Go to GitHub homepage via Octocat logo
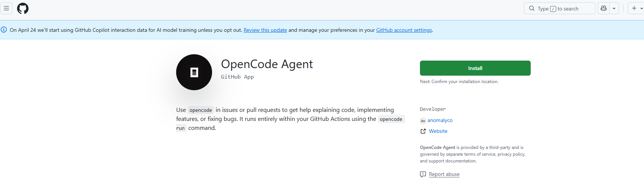The width and height of the screenshot is (644, 189). [23, 8]
